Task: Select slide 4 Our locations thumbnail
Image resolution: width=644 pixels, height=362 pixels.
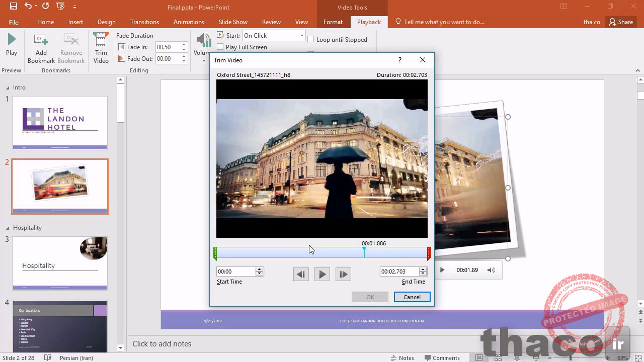Action: (x=60, y=326)
